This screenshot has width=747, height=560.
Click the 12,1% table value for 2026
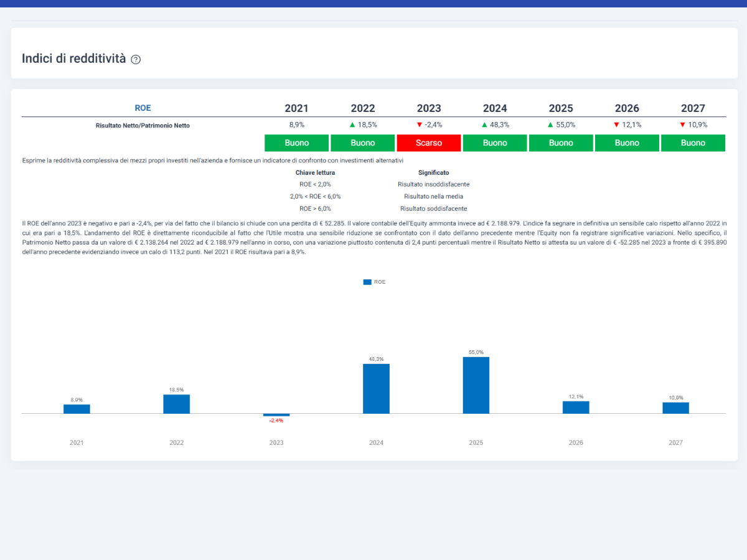[x=632, y=124]
